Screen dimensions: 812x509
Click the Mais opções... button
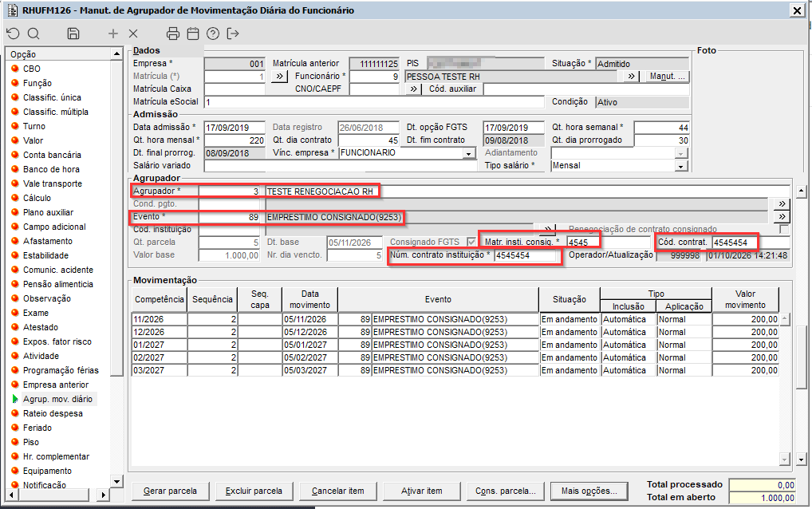589,491
